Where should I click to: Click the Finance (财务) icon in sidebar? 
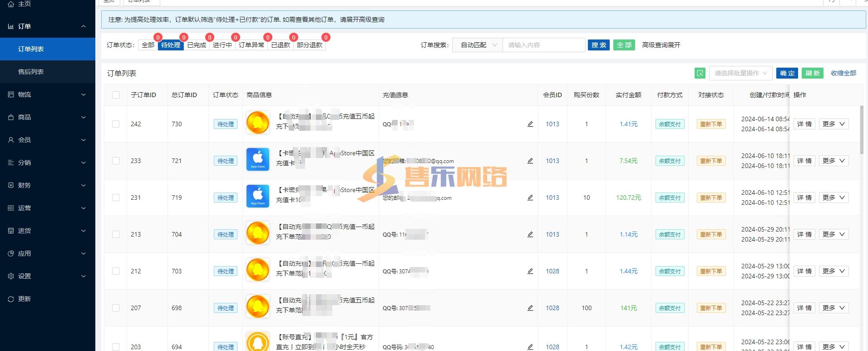11,185
